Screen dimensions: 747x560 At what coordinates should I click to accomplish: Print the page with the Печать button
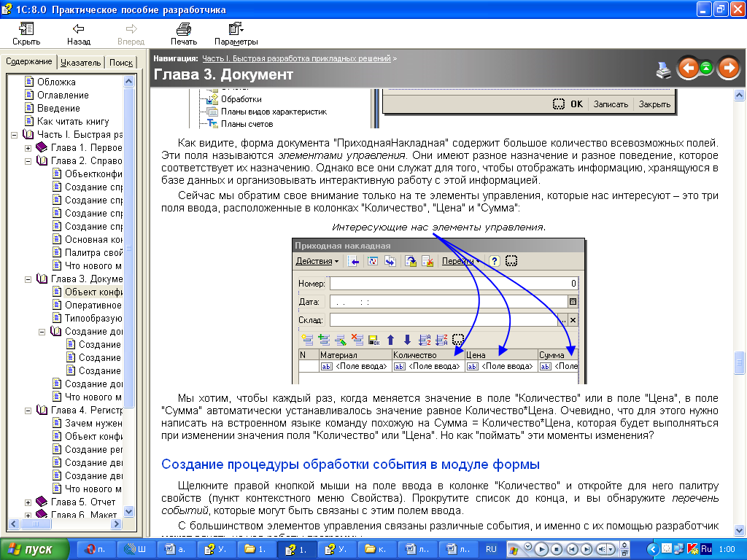pos(184,34)
